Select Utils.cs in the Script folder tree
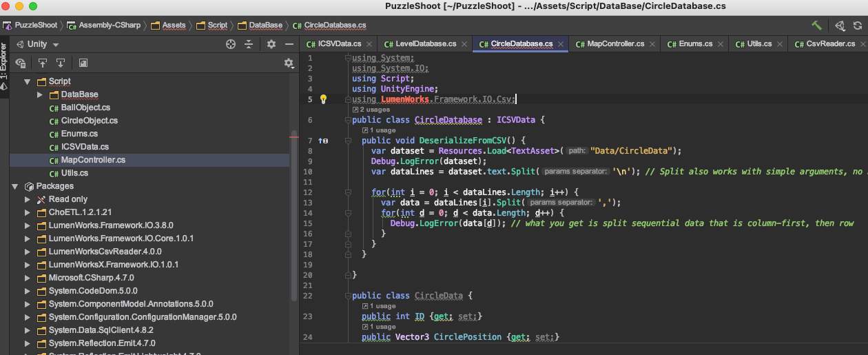The image size is (868, 355). tap(74, 173)
